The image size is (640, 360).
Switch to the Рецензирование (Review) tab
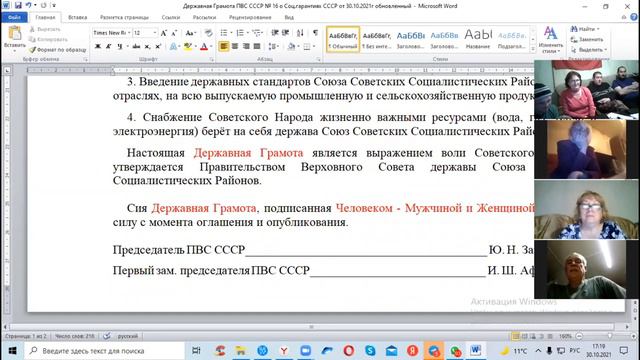[250, 18]
